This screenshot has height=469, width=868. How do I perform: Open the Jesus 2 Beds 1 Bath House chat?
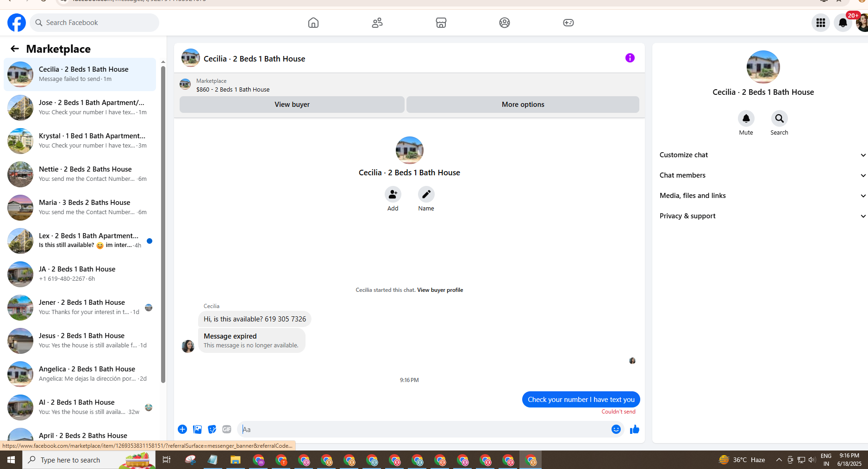coord(80,340)
